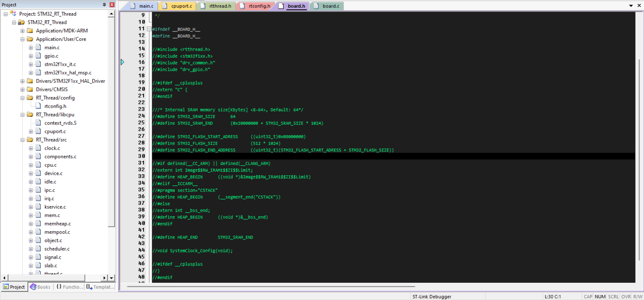Switch to the rtthread.h tab
This screenshot has width=644, height=300.
pyautogui.click(x=217, y=6)
